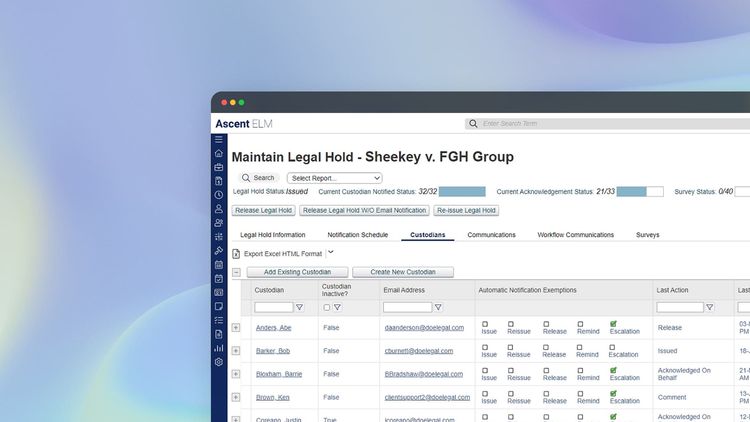The image size is (750, 422).
Task: Toggle Issue exemption for Anders, Abe
Action: (x=485, y=324)
